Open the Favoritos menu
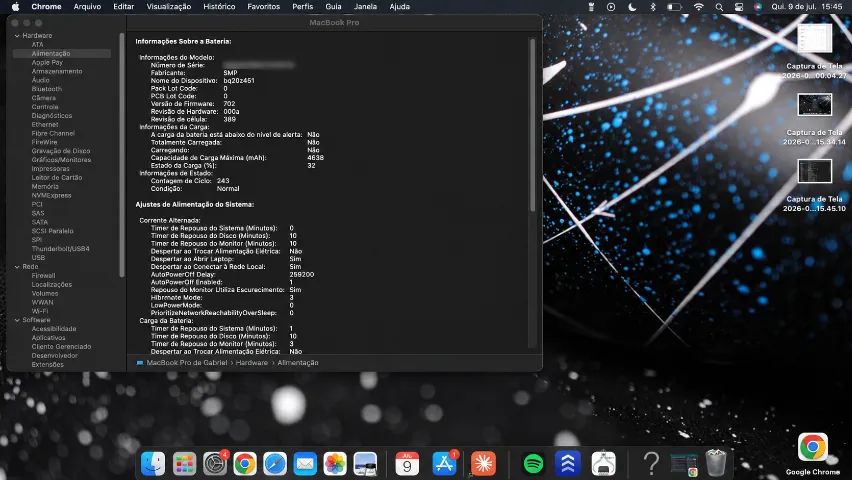The width and height of the screenshot is (852, 480). pyautogui.click(x=264, y=7)
